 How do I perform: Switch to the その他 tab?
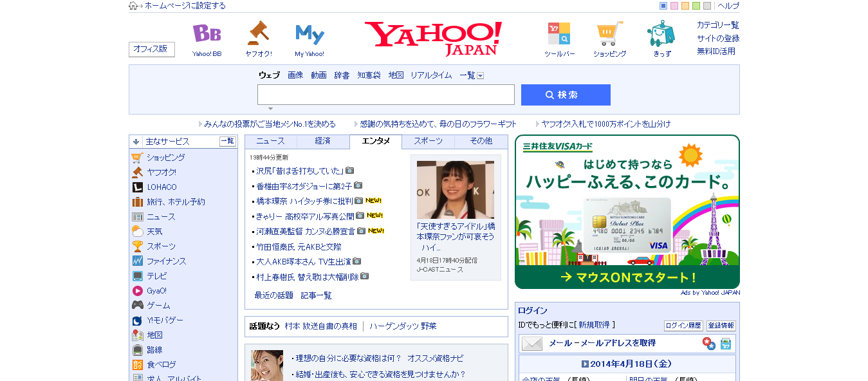tap(481, 141)
